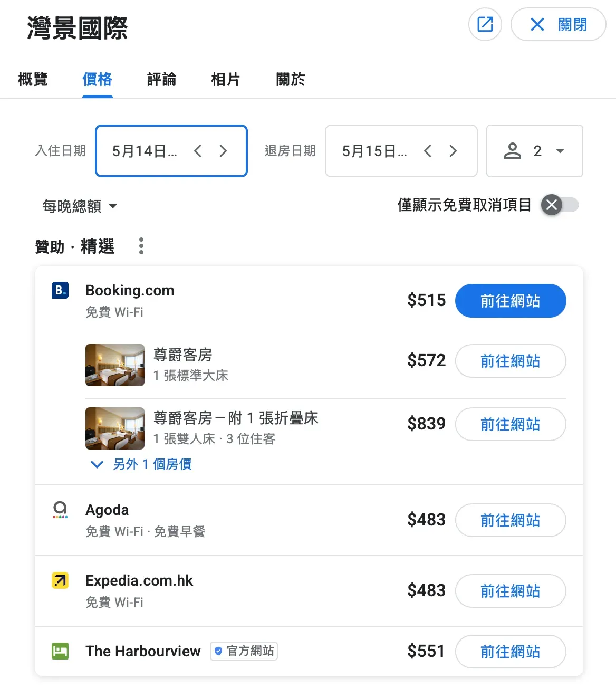The height and width of the screenshot is (688, 616).
Task: Open hotel page in new window icon
Action: point(485,24)
